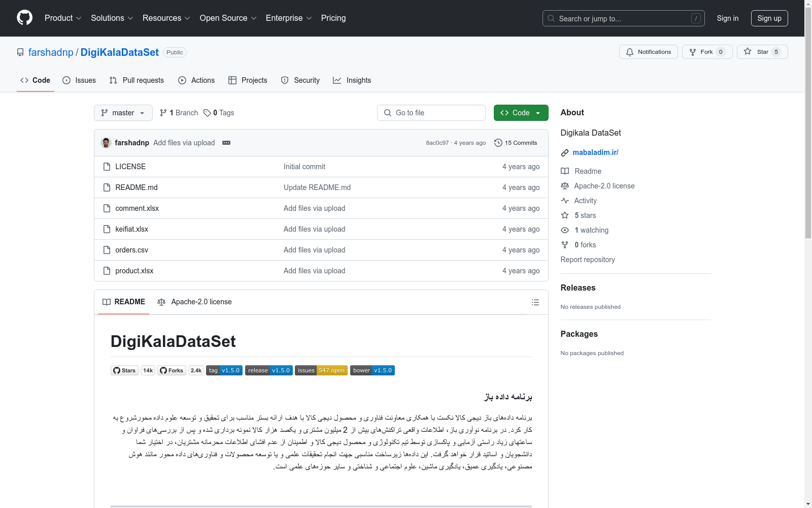The height and width of the screenshot is (508, 812).
Task: Click the fork icon next to 0 forks
Action: [x=565, y=245]
